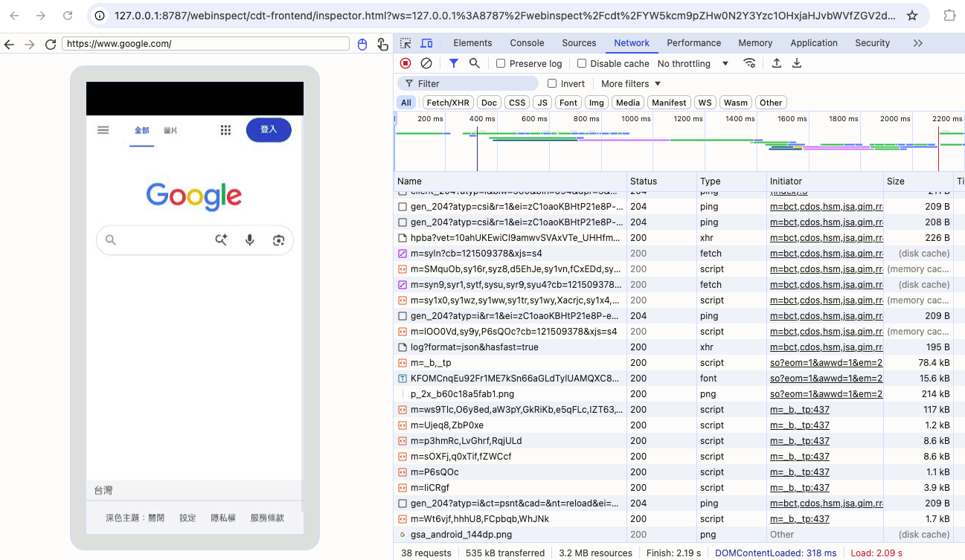Open the hamburger menu on the Google page
The image size is (965, 560).
point(103,130)
